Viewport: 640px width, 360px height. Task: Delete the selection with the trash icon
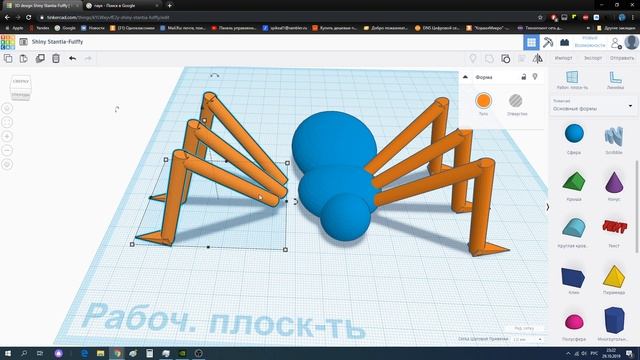[56, 58]
